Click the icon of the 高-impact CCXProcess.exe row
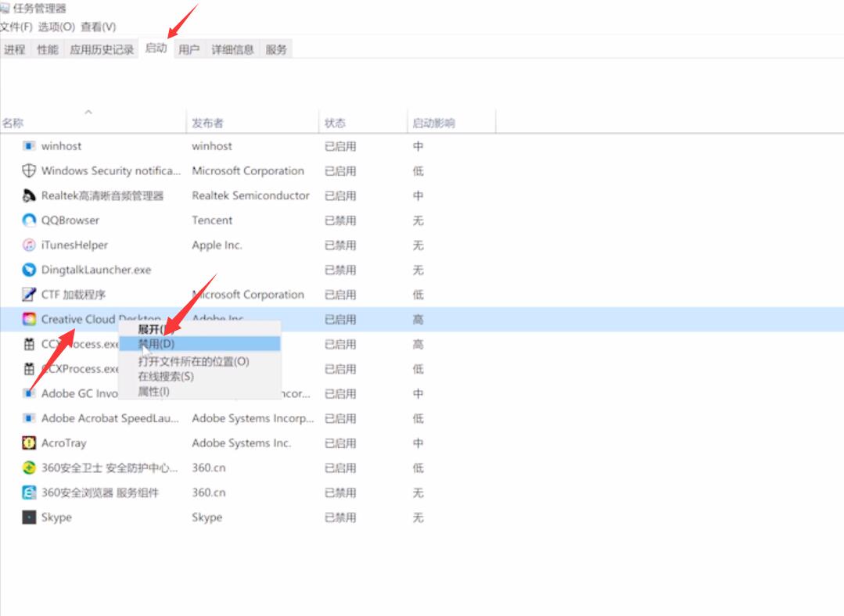The width and height of the screenshot is (844, 616). click(x=29, y=344)
